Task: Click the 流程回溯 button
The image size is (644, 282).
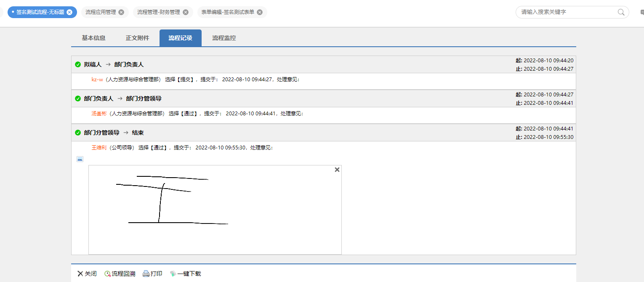Action: [x=120, y=274]
